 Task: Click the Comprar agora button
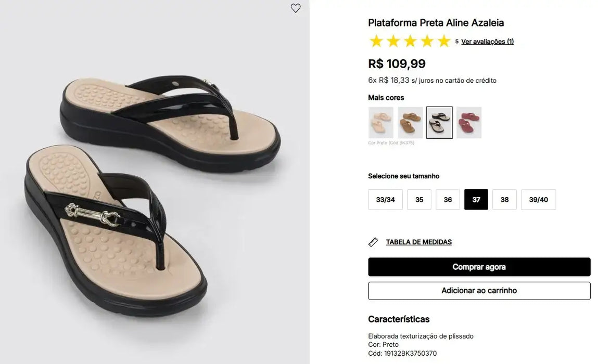click(479, 267)
